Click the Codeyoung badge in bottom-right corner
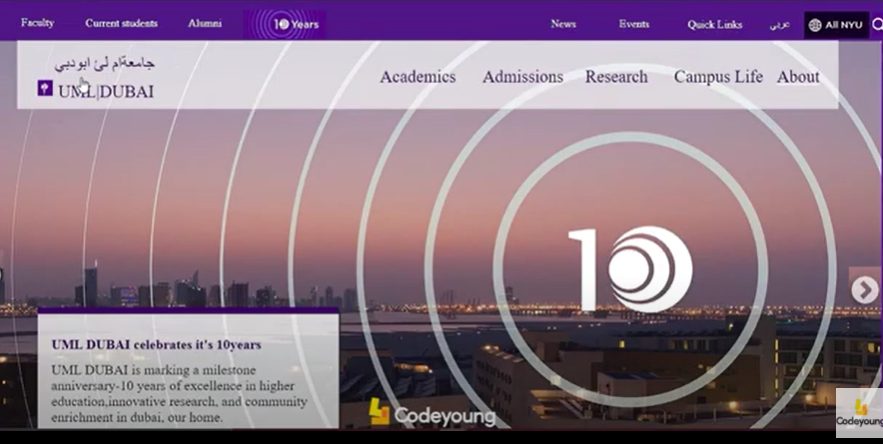 pyautogui.click(x=858, y=412)
